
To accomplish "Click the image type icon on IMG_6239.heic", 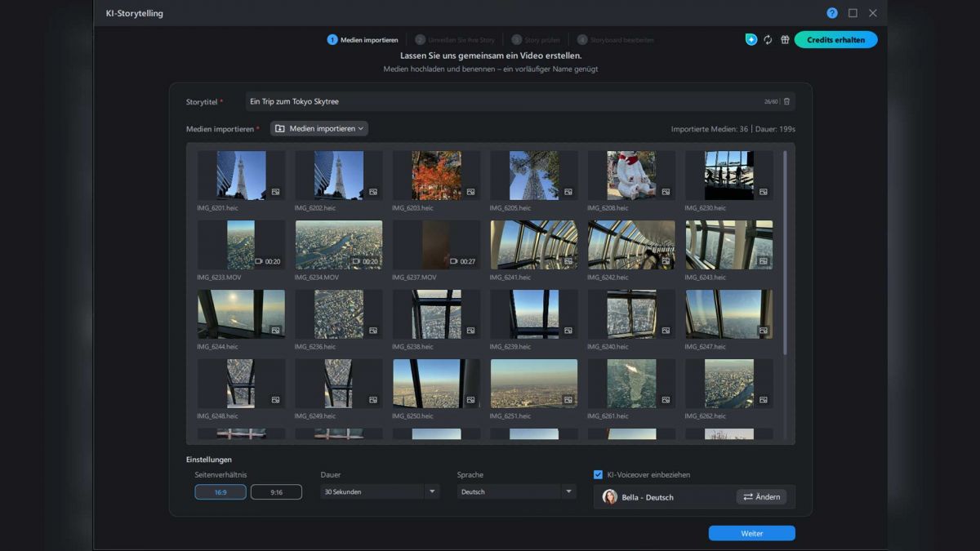I will pos(568,331).
